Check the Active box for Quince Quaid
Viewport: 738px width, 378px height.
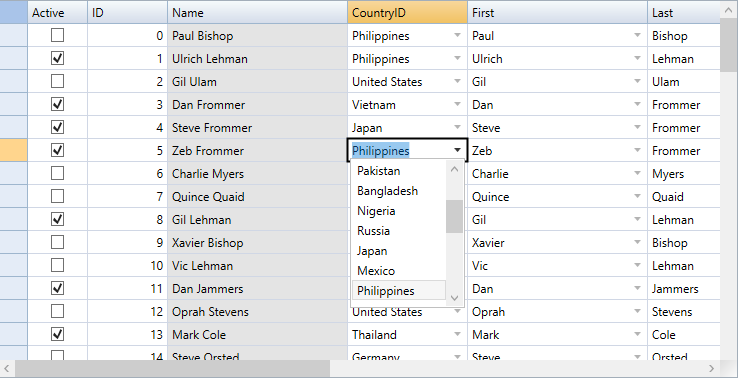coord(57,196)
